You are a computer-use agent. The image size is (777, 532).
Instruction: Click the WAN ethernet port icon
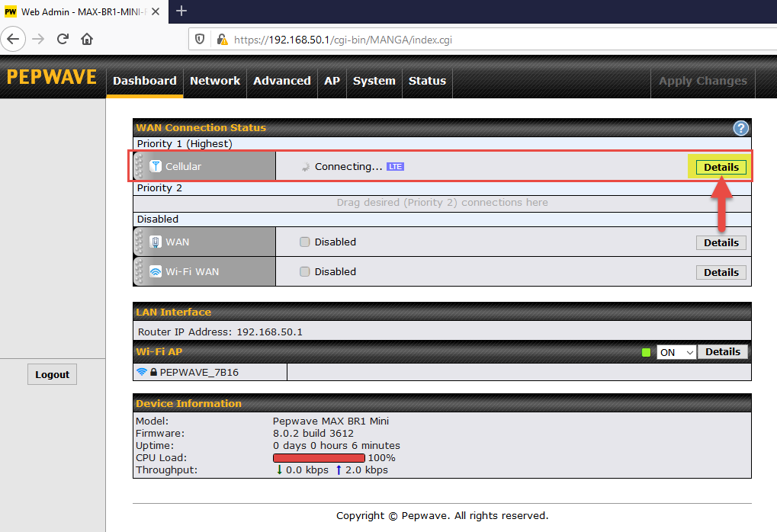156,242
